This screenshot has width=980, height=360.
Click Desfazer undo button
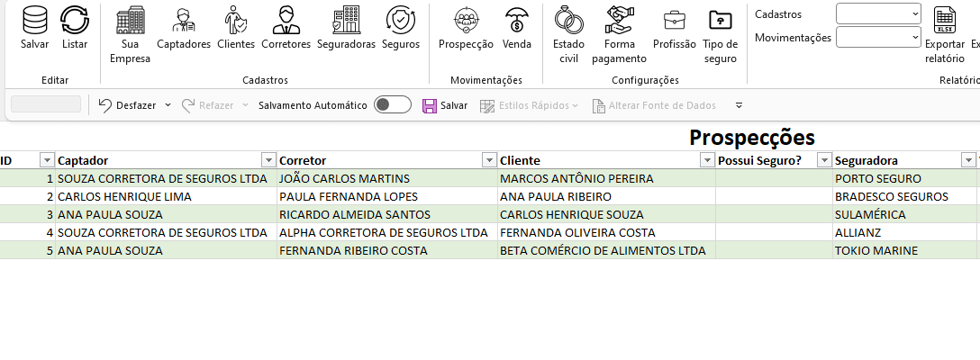click(x=128, y=105)
